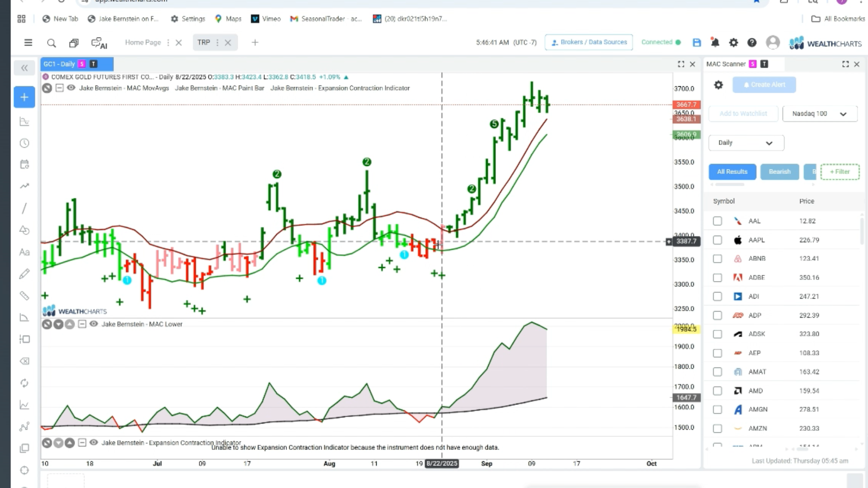Open the AI chat assistant
The height and width of the screenshot is (488, 868).
(x=99, y=43)
